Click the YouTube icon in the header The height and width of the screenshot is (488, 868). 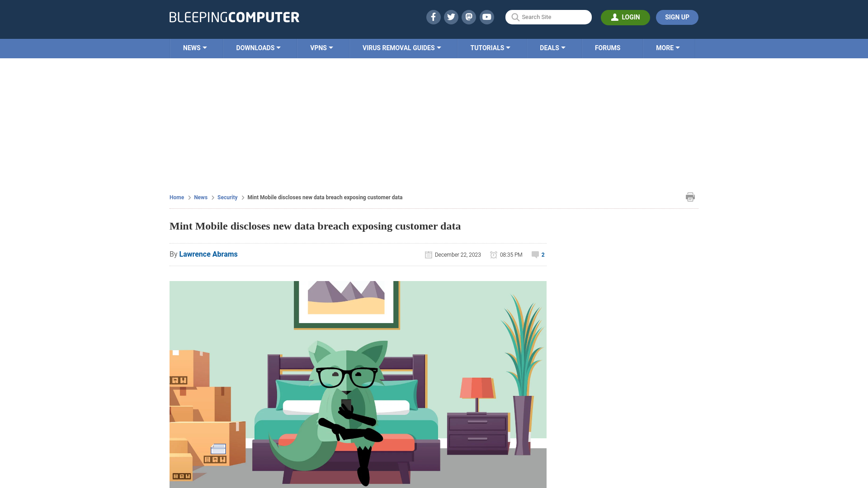(486, 17)
